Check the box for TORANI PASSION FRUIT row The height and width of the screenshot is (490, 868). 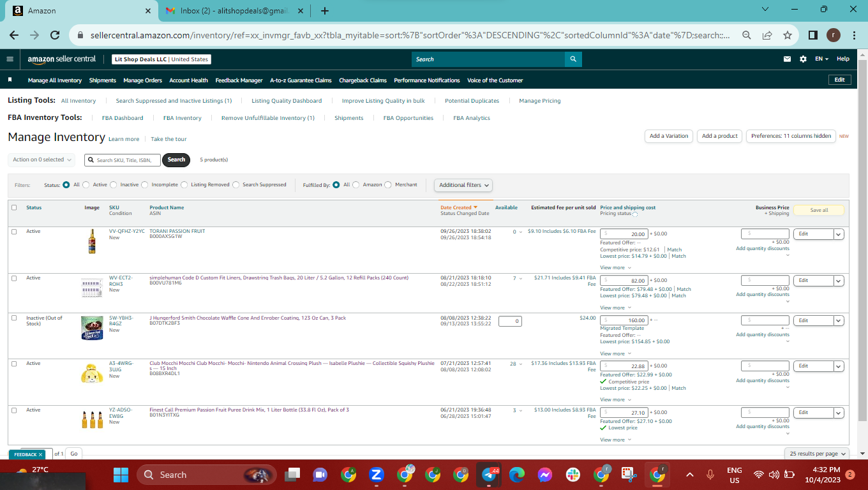[x=14, y=232]
